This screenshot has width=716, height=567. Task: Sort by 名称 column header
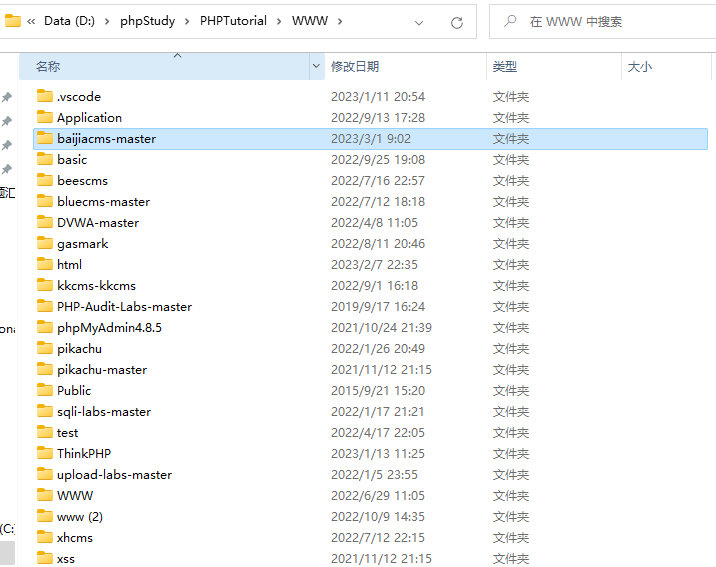164,67
